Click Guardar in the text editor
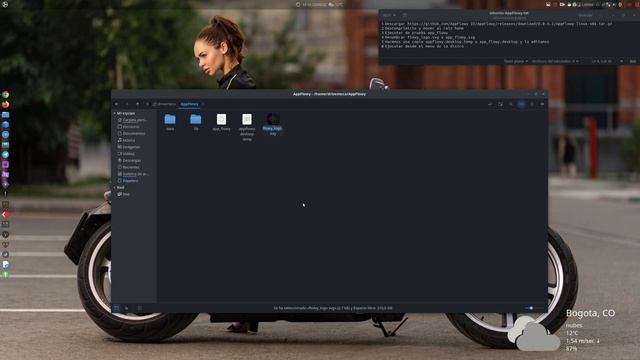 pos(585,15)
